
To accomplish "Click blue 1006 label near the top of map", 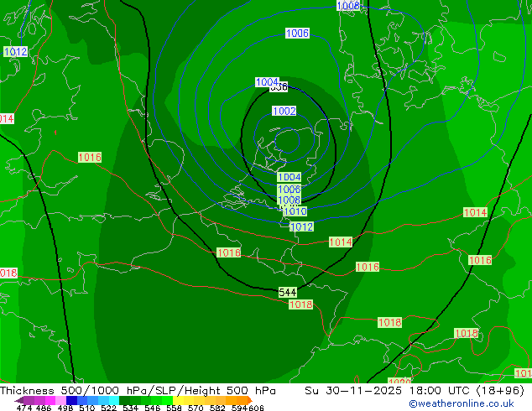I will tap(297, 34).
